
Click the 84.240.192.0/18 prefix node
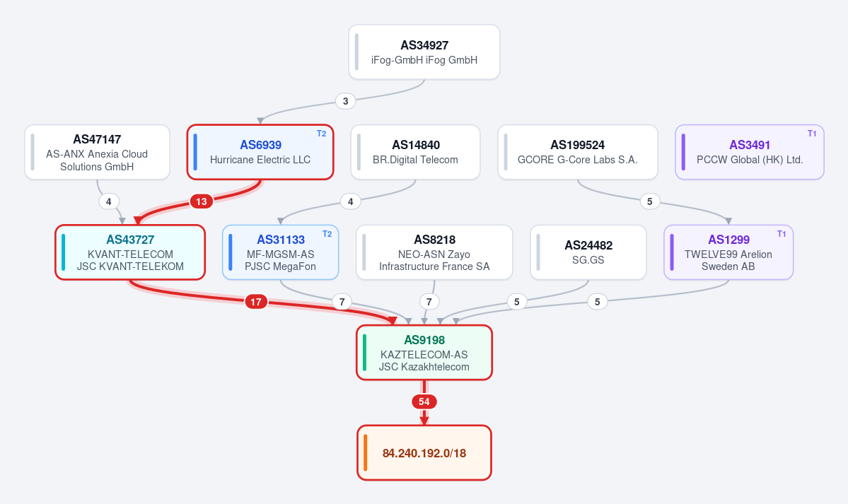click(x=424, y=452)
